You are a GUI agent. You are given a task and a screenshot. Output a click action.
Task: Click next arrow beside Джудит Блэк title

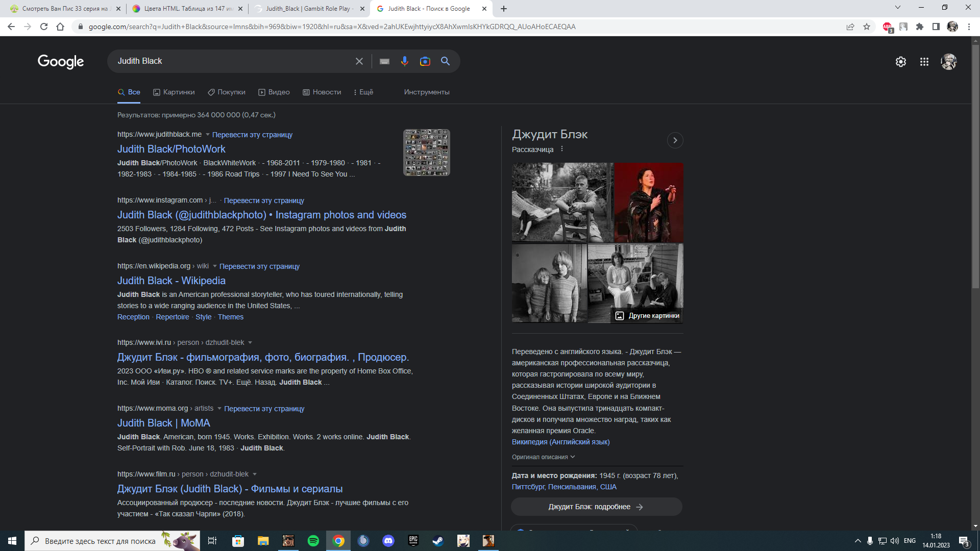[x=675, y=140]
